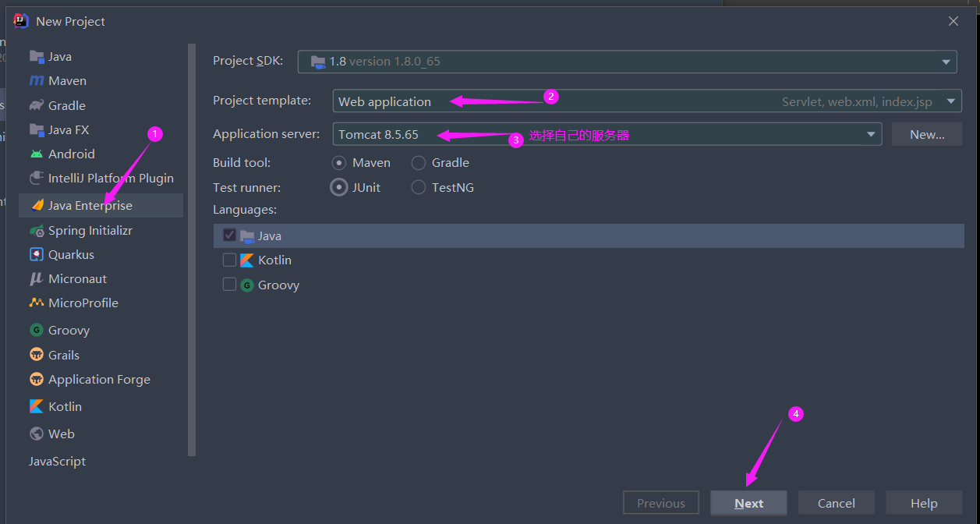Click the Kotlin logo in Languages list
The image size is (980, 524).
(x=247, y=260)
